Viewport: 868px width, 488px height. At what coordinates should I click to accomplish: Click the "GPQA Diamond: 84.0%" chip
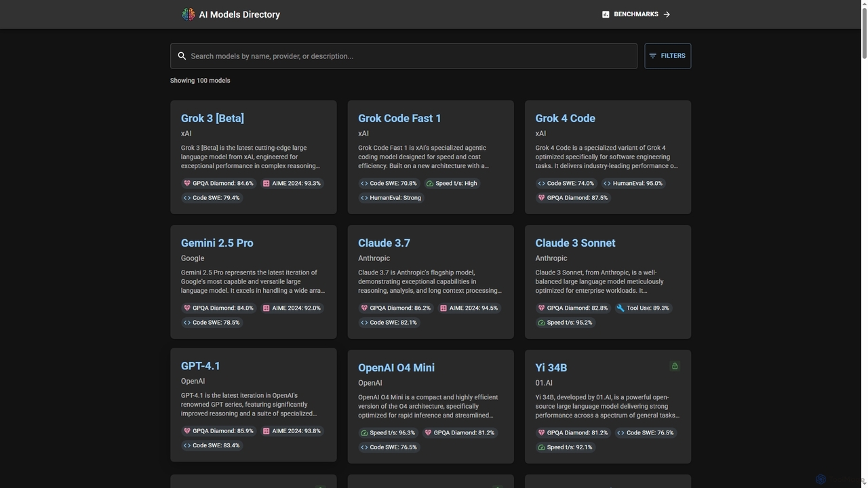(218, 308)
